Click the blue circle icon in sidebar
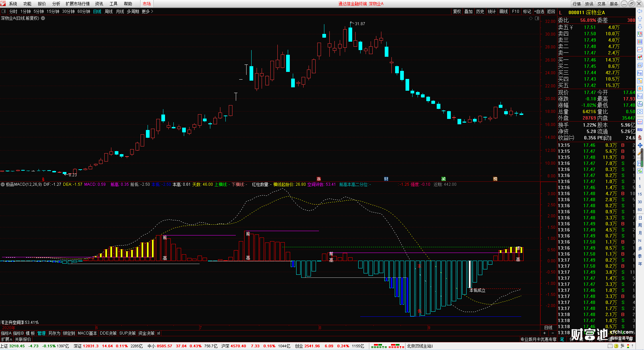 point(640,112)
